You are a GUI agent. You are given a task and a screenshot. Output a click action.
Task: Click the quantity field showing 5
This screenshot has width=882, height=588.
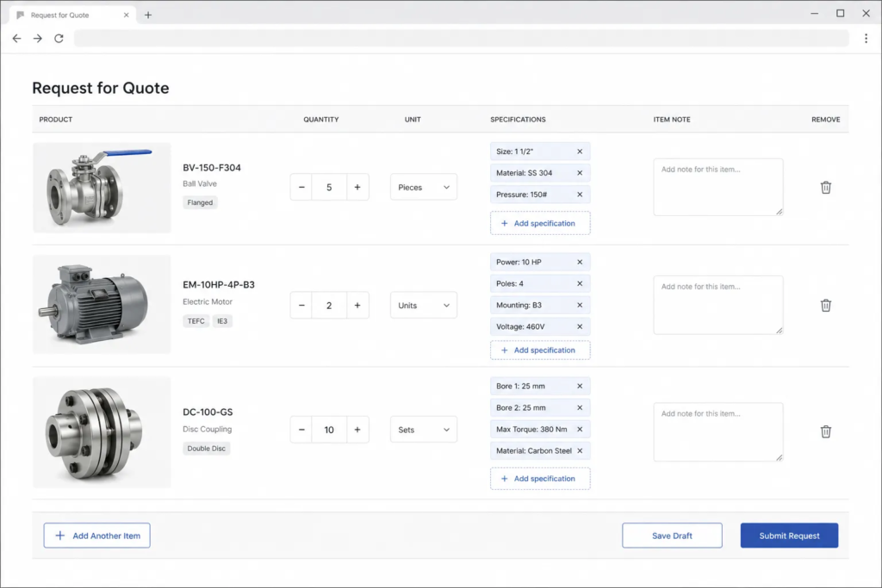point(329,187)
